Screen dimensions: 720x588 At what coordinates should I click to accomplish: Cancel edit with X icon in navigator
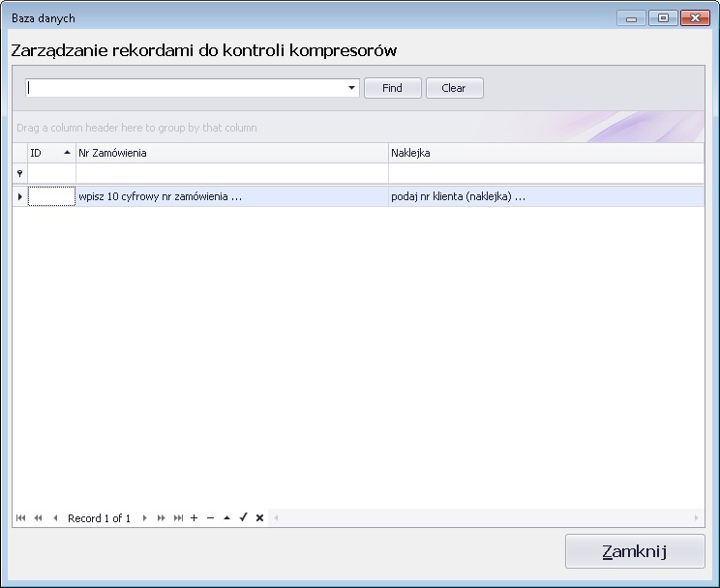(x=259, y=518)
